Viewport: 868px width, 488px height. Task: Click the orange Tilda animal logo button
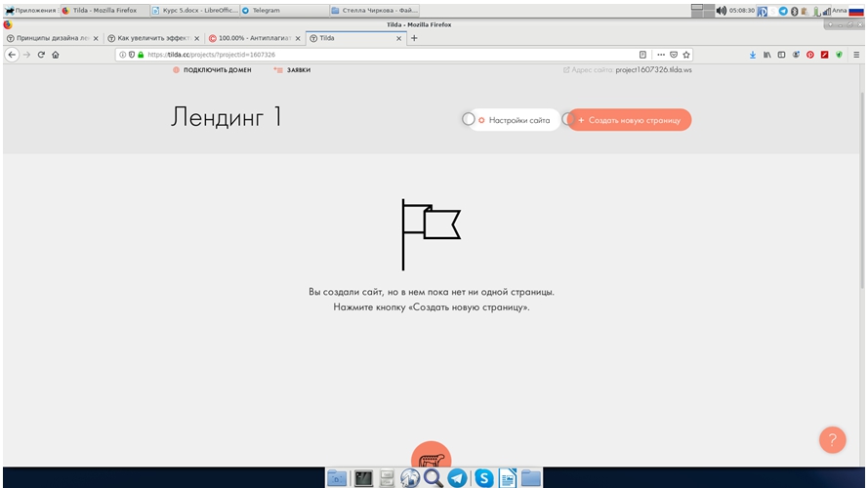(x=431, y=457)
